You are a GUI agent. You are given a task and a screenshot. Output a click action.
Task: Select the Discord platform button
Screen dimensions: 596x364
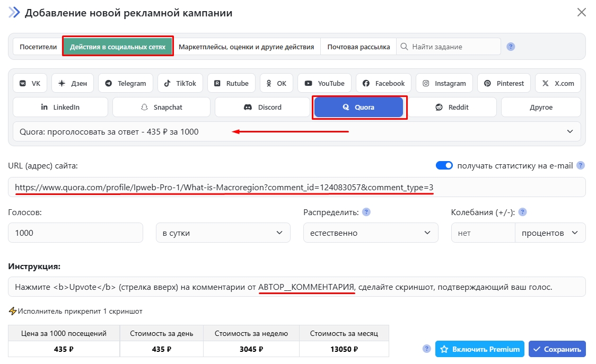click(262, 107)
